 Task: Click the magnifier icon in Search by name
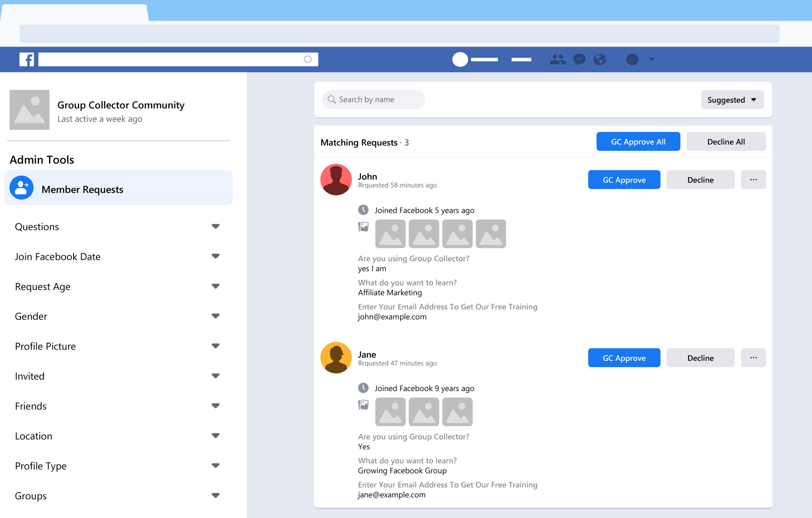(x=332, y=99)
